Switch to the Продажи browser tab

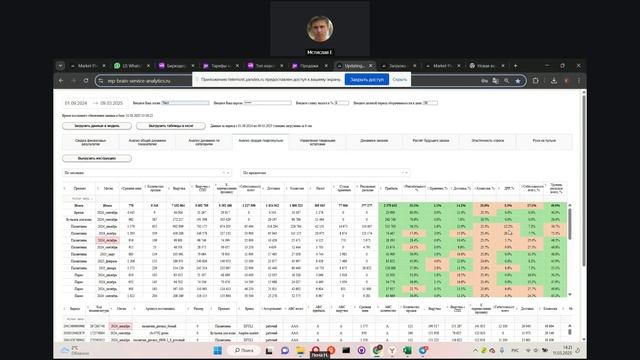[309, 66]
